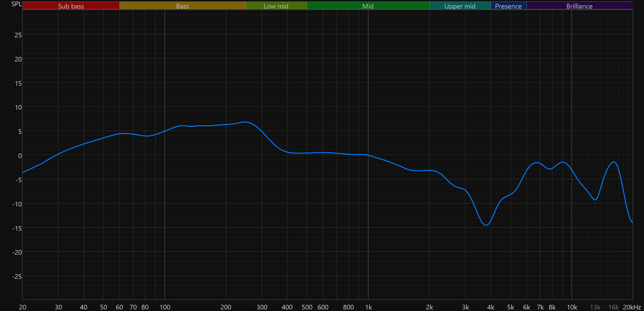Select the Mid frequency band header
The height and width of the screenshot is (311, 644).
368,6
